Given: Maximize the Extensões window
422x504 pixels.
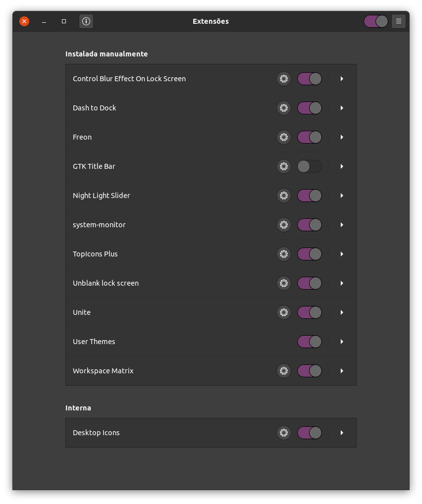Looking at the screenshot, I should (x=64, y=21).
